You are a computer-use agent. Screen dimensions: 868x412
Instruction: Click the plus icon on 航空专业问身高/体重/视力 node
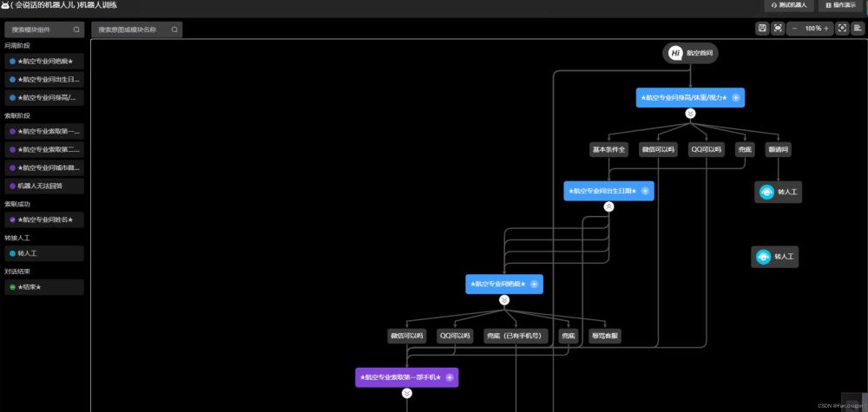pos(735,98)
